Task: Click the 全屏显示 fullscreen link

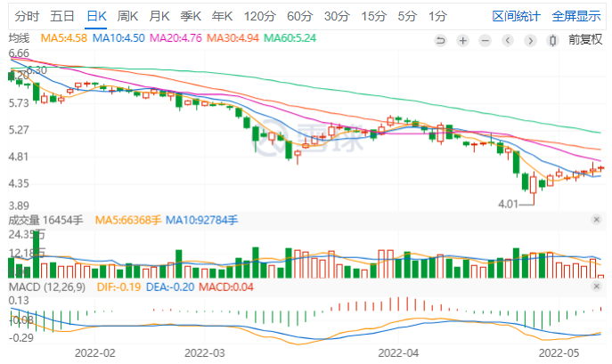Action: tap(575, 16)
